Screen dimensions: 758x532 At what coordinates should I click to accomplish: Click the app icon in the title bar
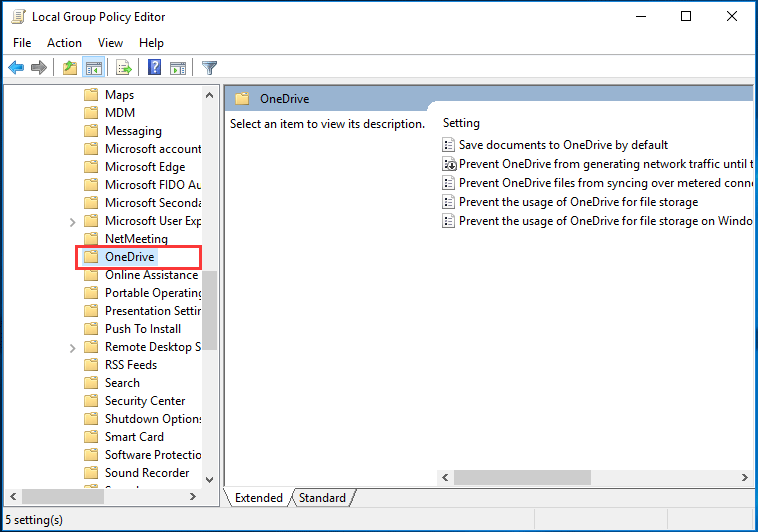(18, 16)
